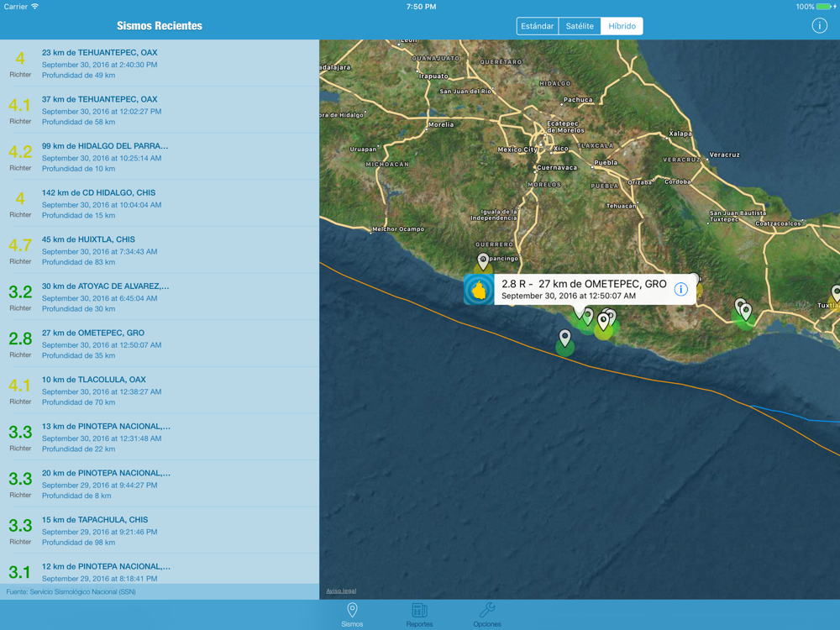Screen dimensions: 840x630
Task: Tap the 4.7 Richter magnitude value
Action: coord(20,245)
